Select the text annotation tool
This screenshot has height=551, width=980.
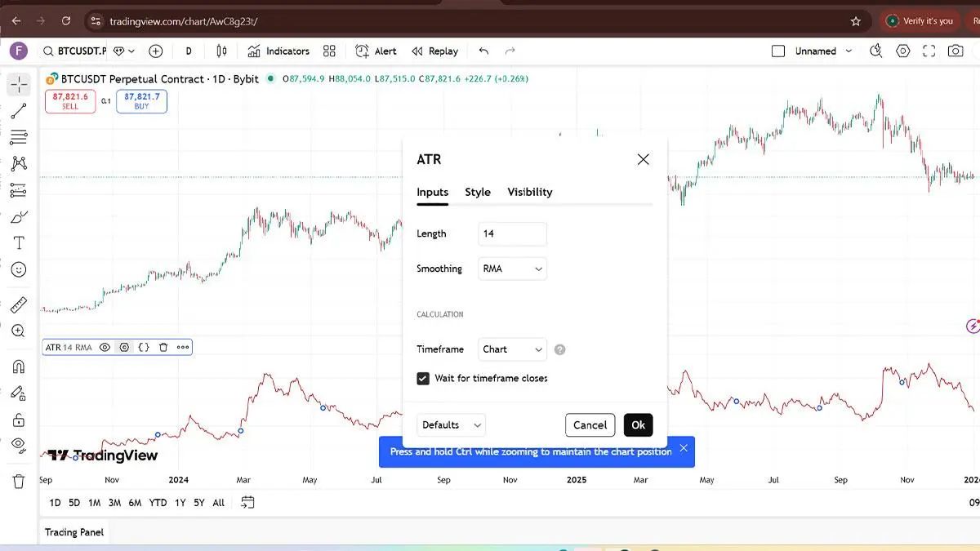point(19,243)
